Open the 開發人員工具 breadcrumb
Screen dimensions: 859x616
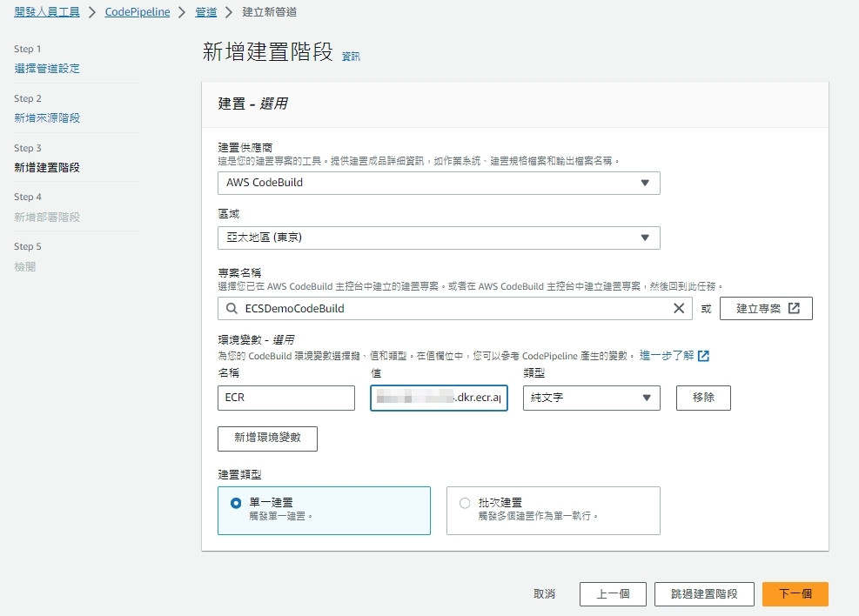point(47,12)
